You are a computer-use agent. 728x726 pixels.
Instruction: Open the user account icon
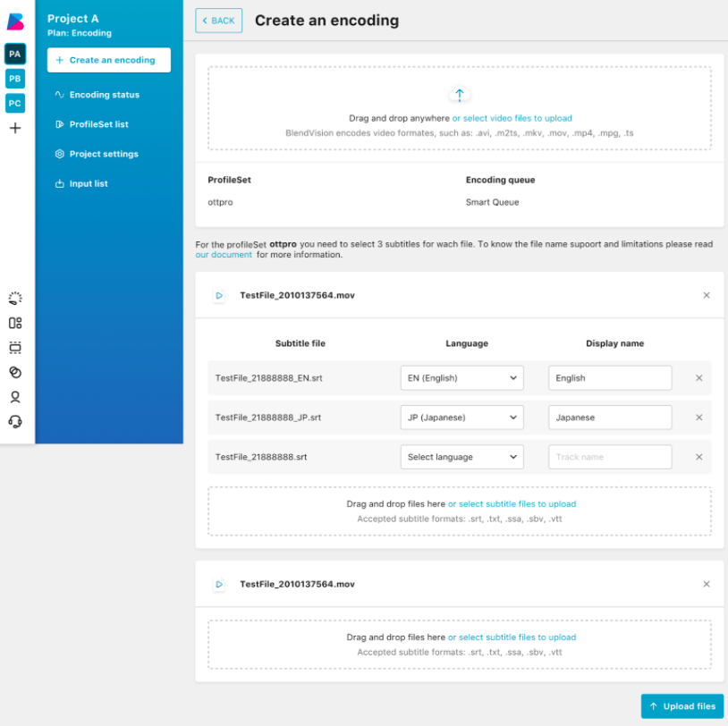tap(15, 397)
